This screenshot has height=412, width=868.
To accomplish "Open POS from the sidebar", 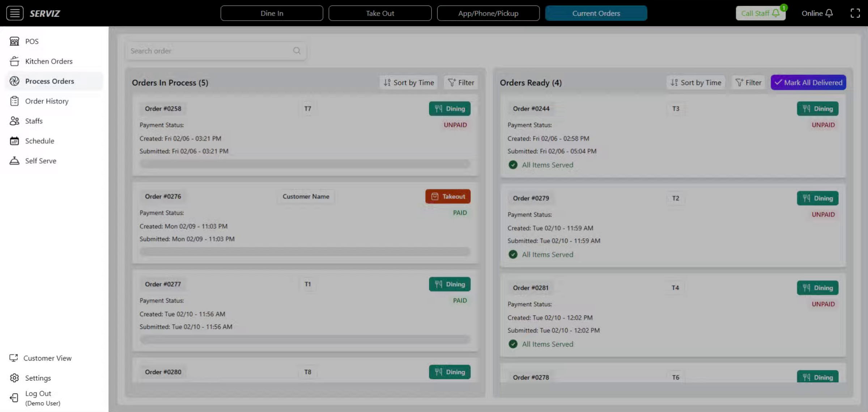I will coord(31,41).
